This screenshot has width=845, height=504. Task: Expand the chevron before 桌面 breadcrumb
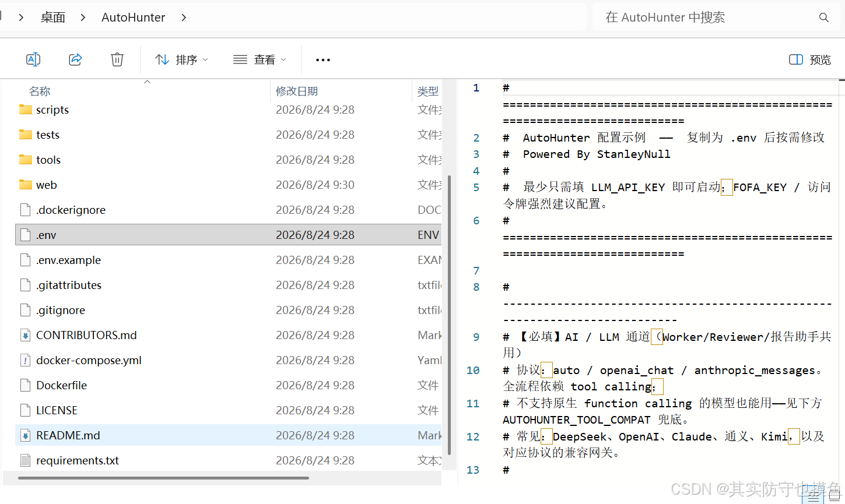click(x=21, y=17)
